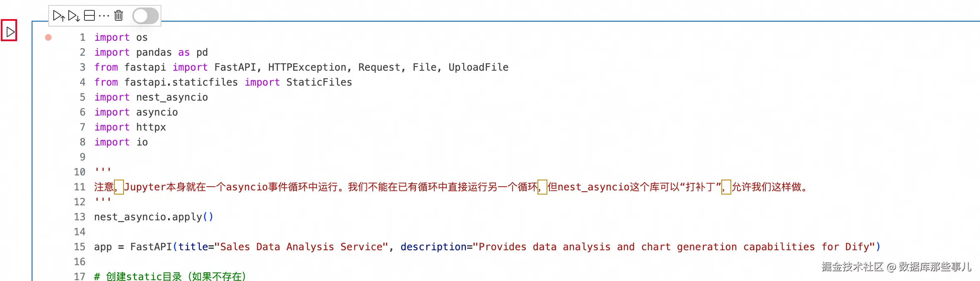980x281 pixels.
Task: Execute cells above via the play-up-arrow icon
Action: pyautogui.click(x=59, y=16)
